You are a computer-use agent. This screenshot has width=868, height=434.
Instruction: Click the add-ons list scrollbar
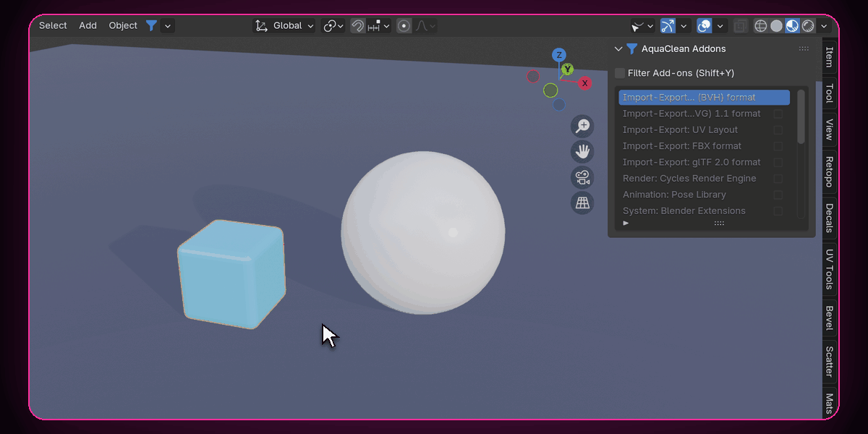tap(801, 116)
